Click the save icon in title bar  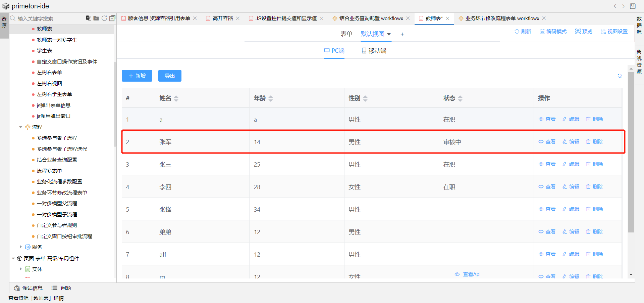point(633,6)
